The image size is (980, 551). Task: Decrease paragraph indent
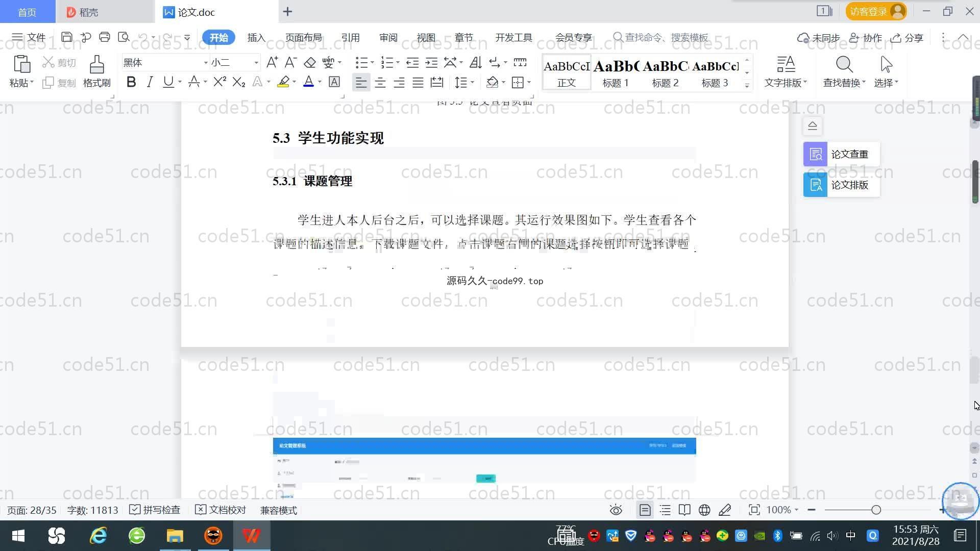(x=412, y=62)
